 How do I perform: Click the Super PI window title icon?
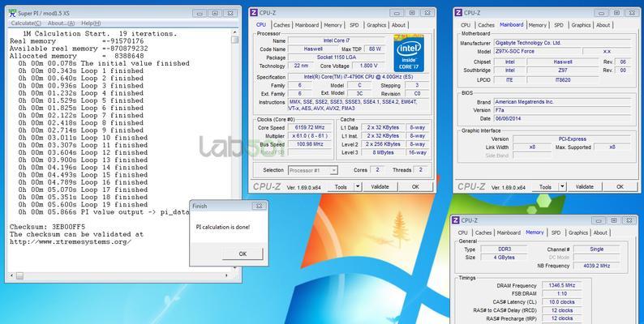coord(12,13)
